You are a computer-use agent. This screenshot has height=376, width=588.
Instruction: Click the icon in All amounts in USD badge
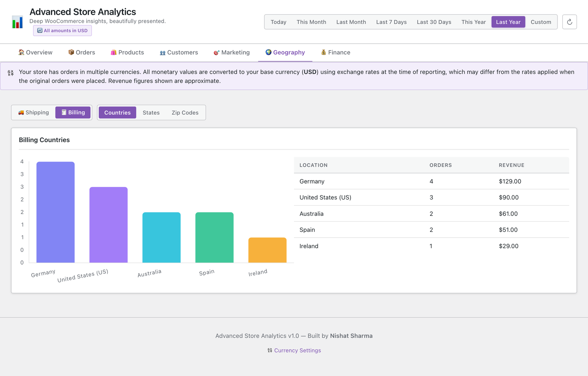coord(40,30)
